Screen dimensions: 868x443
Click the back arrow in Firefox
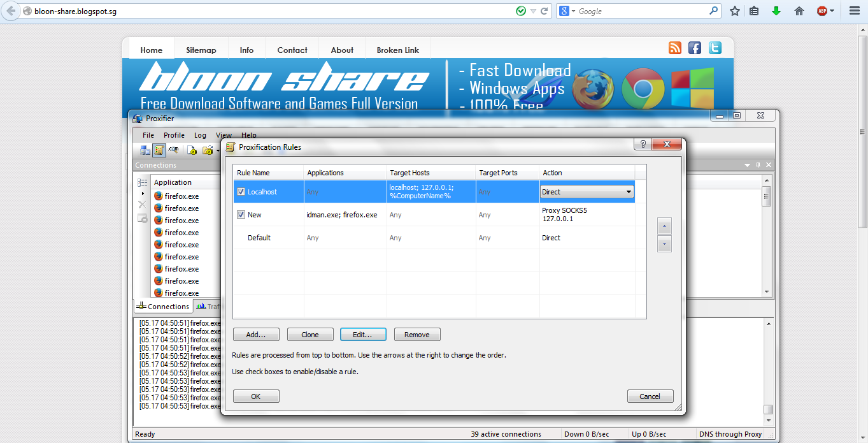[11, 11]
